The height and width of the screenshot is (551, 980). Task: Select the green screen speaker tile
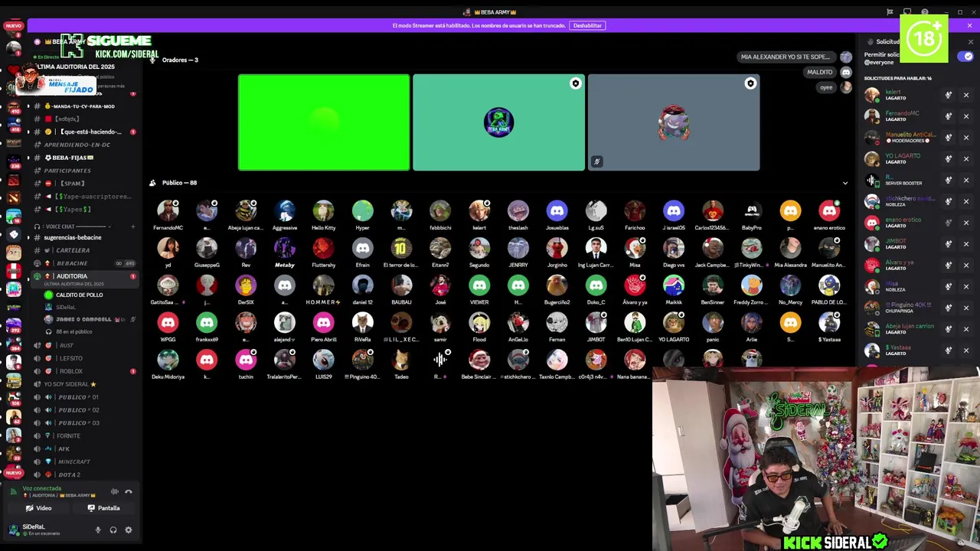(x=324, y=122)
